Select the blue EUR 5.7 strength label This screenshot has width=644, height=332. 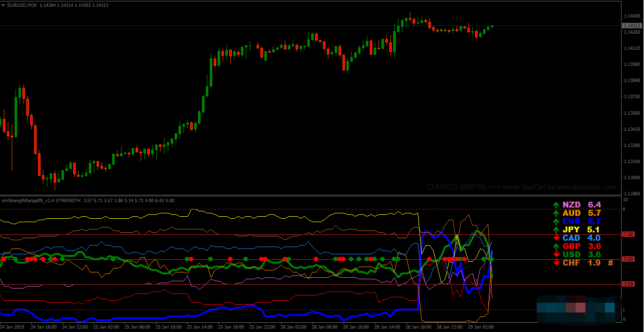[x=582, y=222]
